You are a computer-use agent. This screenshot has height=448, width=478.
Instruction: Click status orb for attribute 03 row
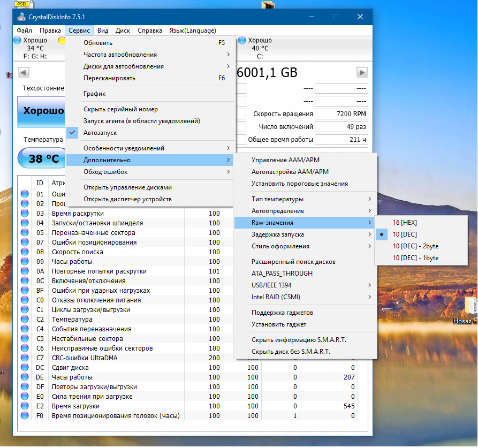[x=25, y=214]
